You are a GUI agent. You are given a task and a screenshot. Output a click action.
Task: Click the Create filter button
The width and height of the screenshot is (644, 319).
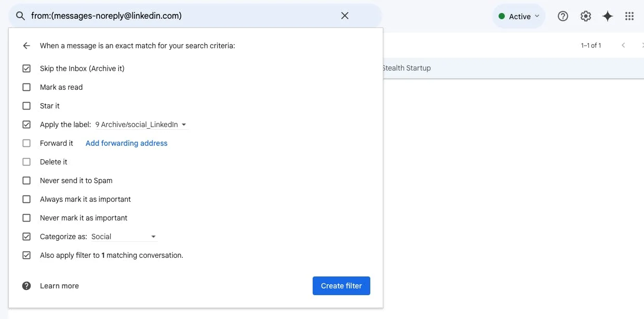tap(341, 286)
